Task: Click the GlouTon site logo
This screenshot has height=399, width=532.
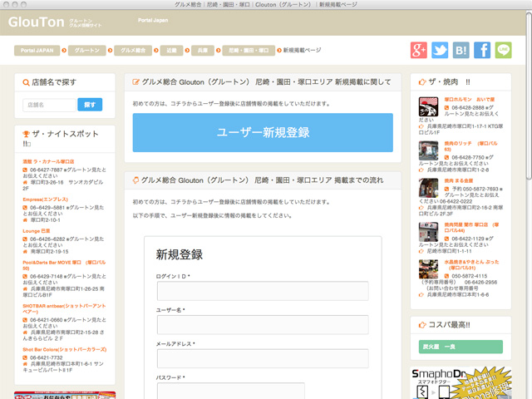Action: [37, 22]
